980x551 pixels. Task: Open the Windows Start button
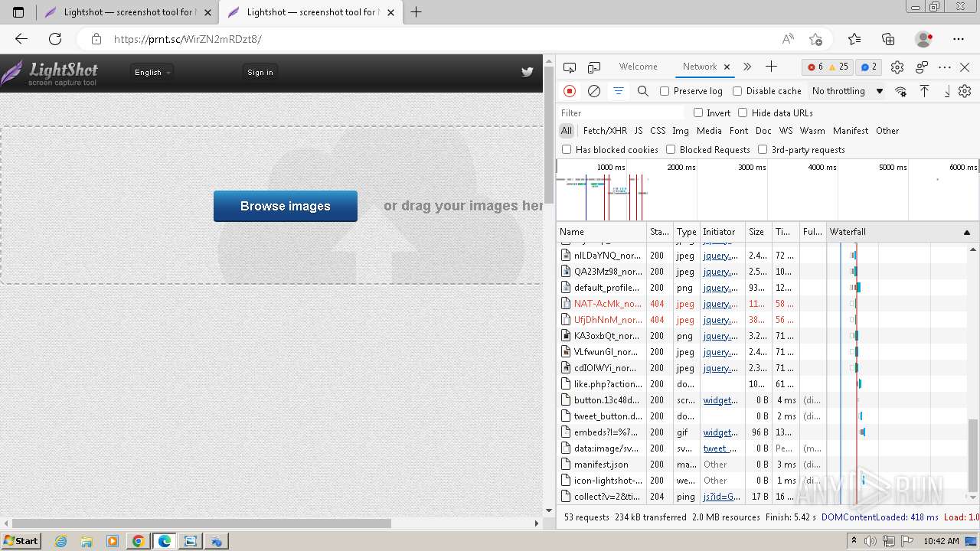tap(21, 541)
